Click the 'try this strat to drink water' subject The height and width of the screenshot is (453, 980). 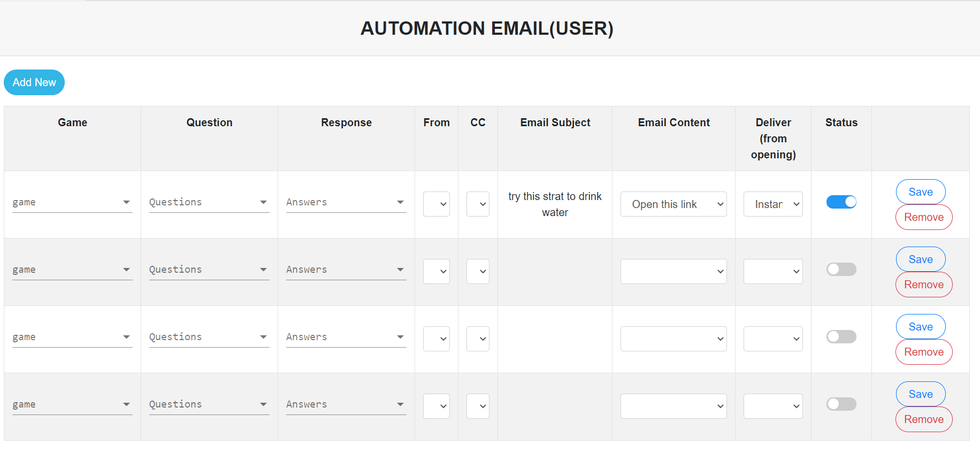coord(555,204)
